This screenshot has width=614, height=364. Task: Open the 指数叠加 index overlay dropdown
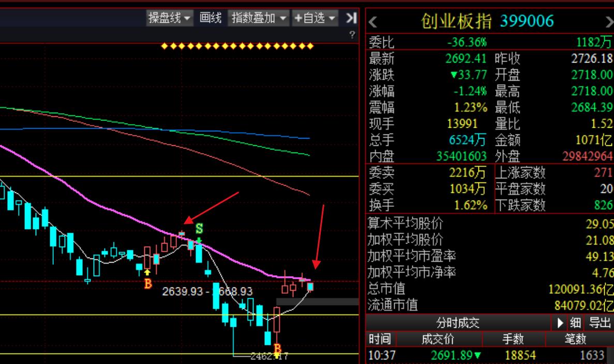pyautogui.click(x=259, y=17)
